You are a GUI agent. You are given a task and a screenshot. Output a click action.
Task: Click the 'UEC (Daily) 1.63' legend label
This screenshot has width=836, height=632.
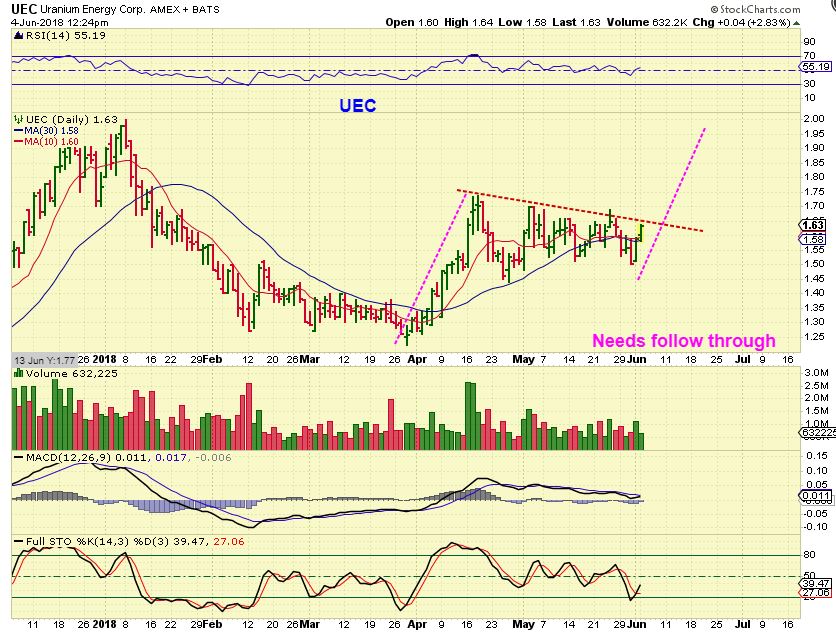[71, 119]
